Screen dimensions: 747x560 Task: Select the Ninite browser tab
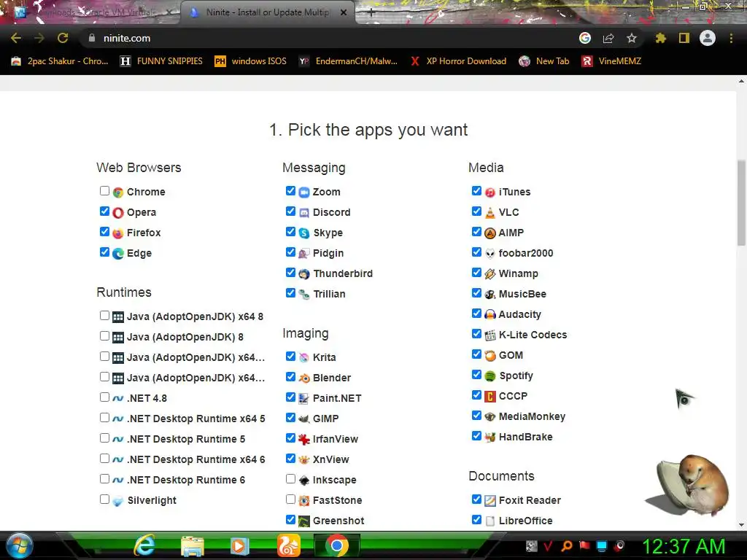coord(267,12)
